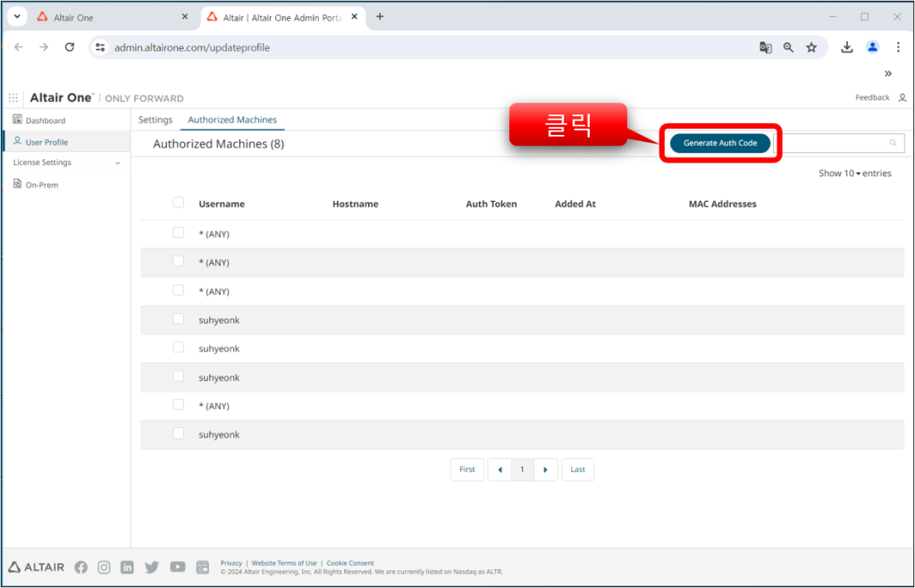Screen dimensions: 915x588
Task: Open Altair's Instagram icon in footer
Action: [x=104, y=567]
